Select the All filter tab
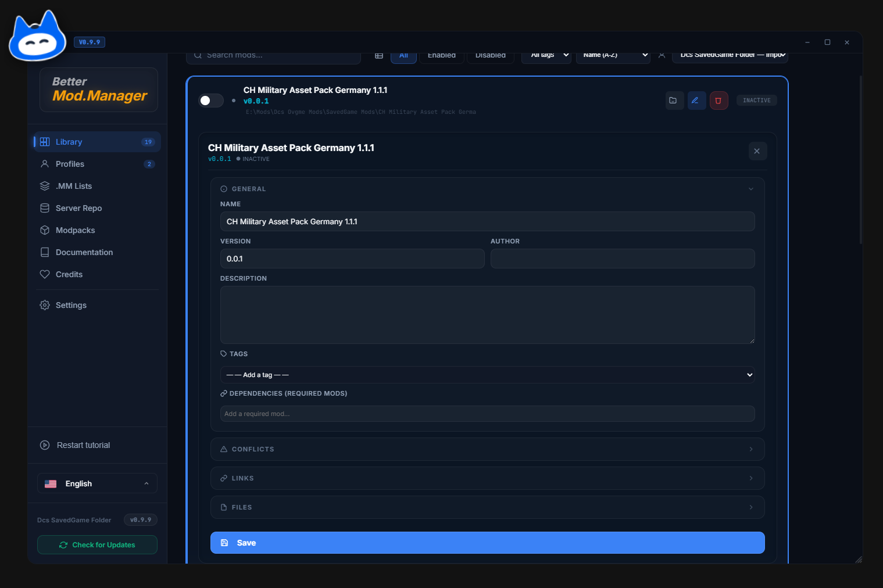This screenshot has height=588, width=883. (x=403, y=56)
